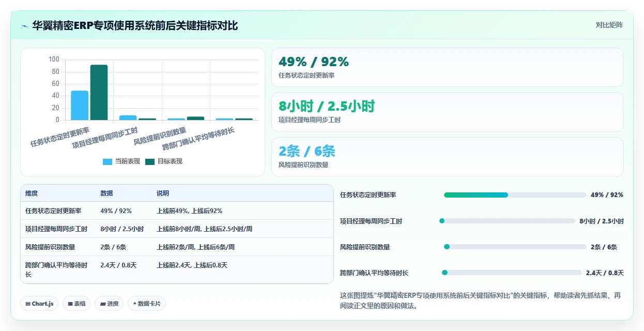Toggle the 当前表现 legend swatch
This screenshot has height=331, width=644.
pos(108,161)
